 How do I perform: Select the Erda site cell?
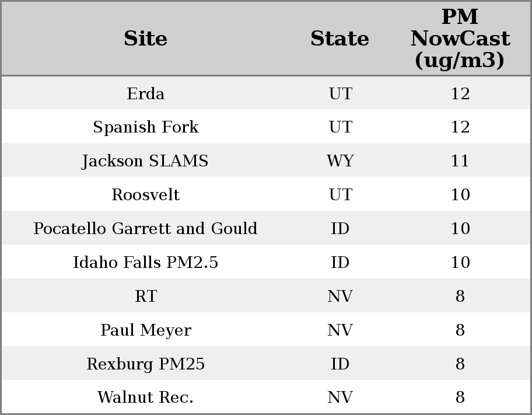[x=145, y=93]
